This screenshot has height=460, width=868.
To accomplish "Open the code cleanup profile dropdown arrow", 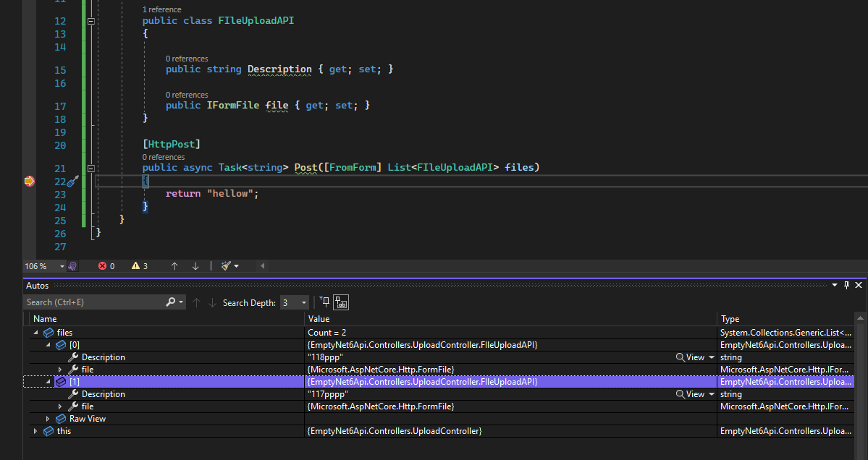I will coord(237,266).
